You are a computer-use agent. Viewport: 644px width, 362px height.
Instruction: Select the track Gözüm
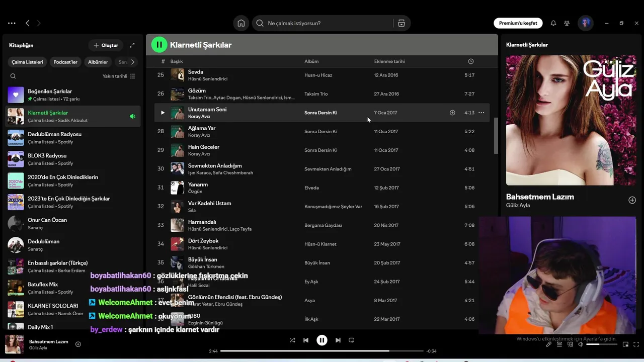point(322,94)
